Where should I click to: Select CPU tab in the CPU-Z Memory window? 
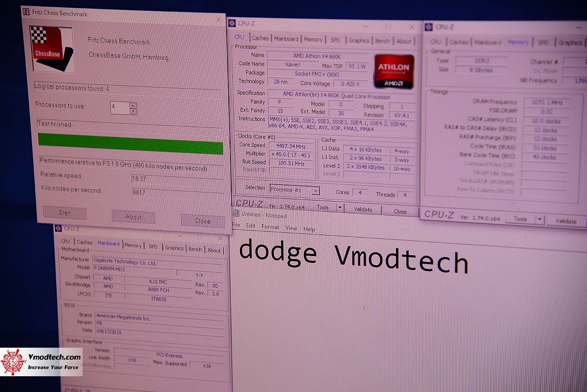[436, 41]
